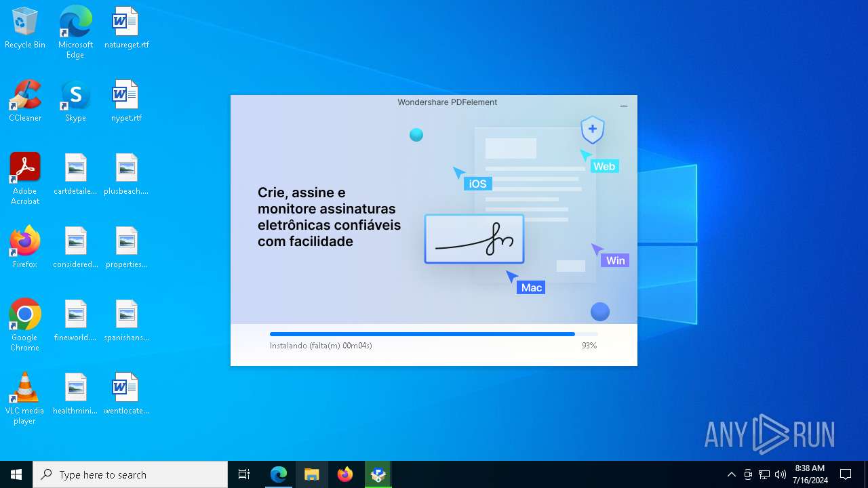Click the Wondershare PDFelement window title
Image resolution: width=868 pixels, height=488 pixels.
[448, 102]
